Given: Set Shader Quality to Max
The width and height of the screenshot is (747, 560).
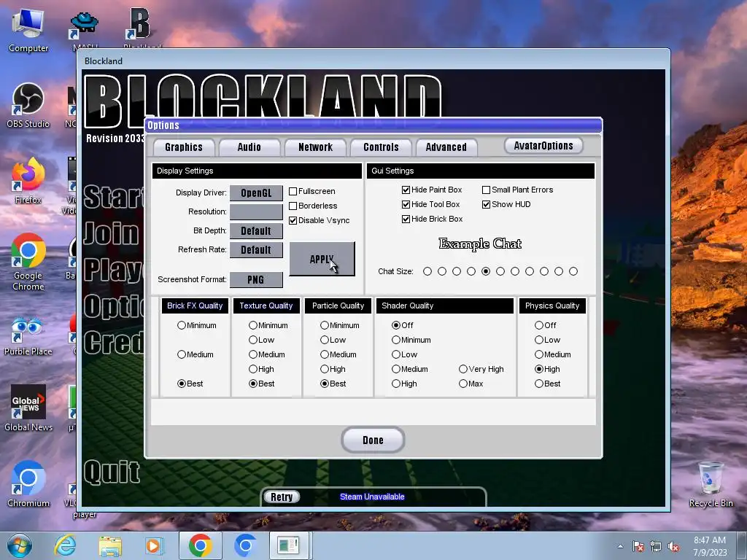Looking at the screenshot, I should [x=463, y=384].
